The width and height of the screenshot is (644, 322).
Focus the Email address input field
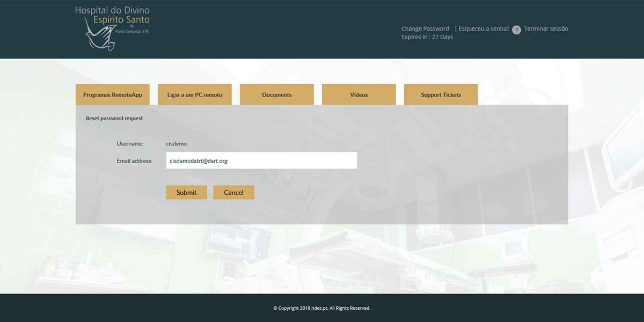261,160
